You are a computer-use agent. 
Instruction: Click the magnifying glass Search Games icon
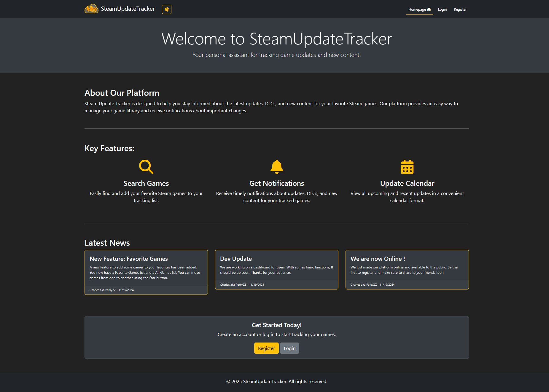[146, 167]
